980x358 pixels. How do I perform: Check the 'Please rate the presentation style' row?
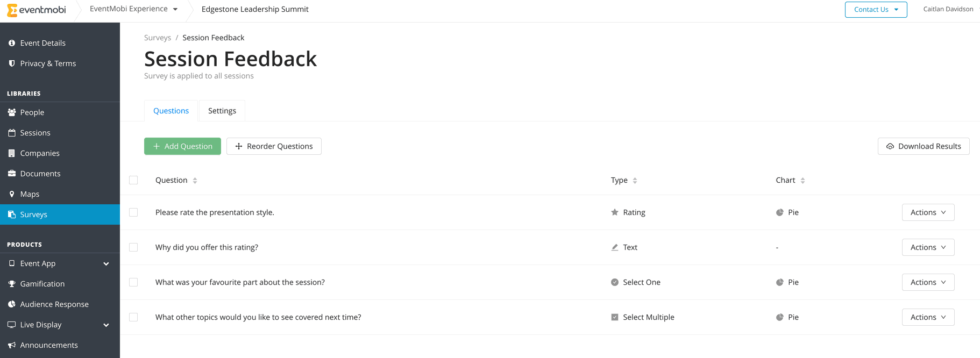[133, 212]
